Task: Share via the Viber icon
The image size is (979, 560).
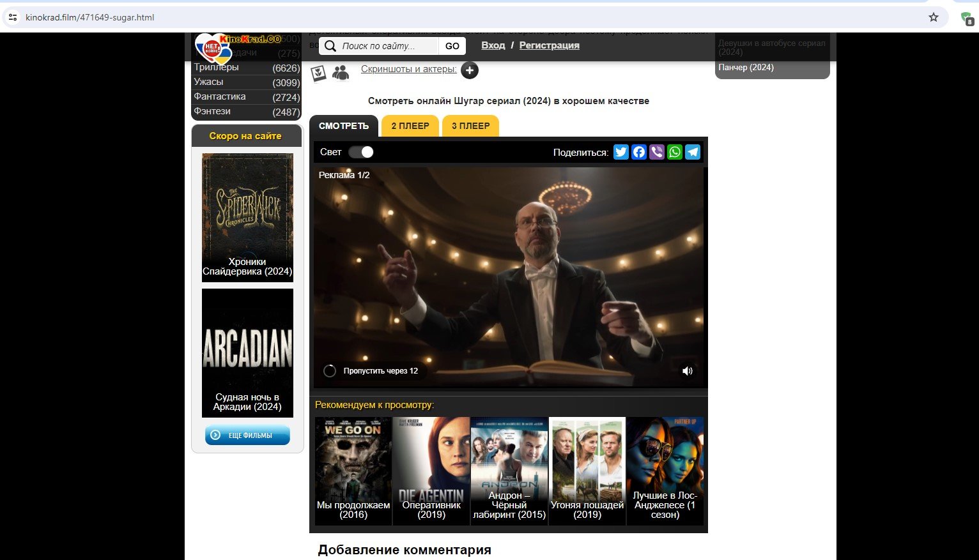Action: (x=656, y=152)
